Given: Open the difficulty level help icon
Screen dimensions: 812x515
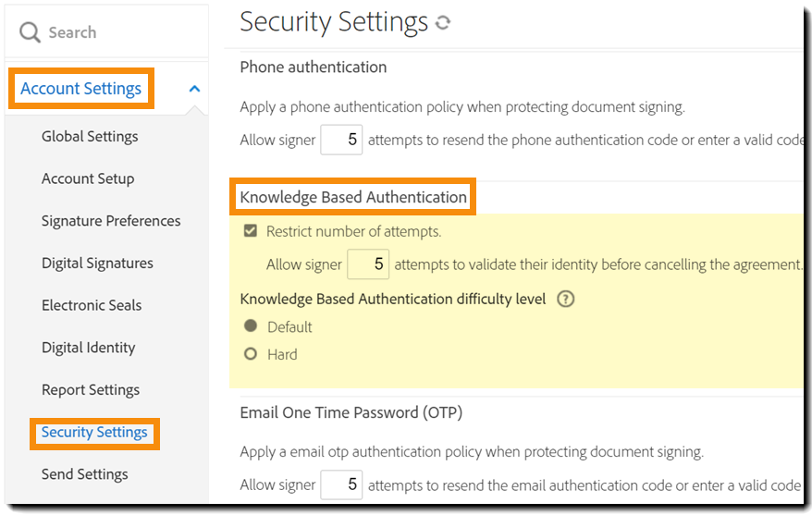Looking at the screenshot, I should click(x=566, y=299).
